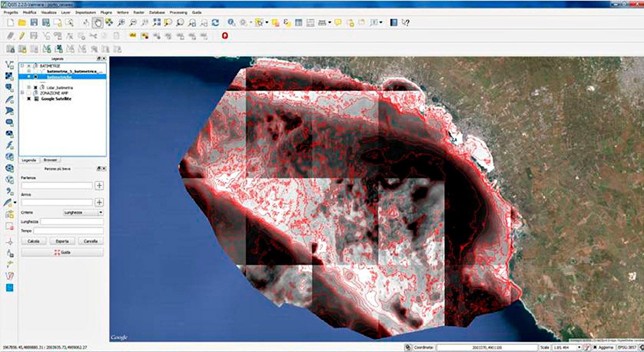Save the project with the floppy disk icon
The width and height of the screenshot is (644, 352).
pyautogui.click(x=34, y=22)
